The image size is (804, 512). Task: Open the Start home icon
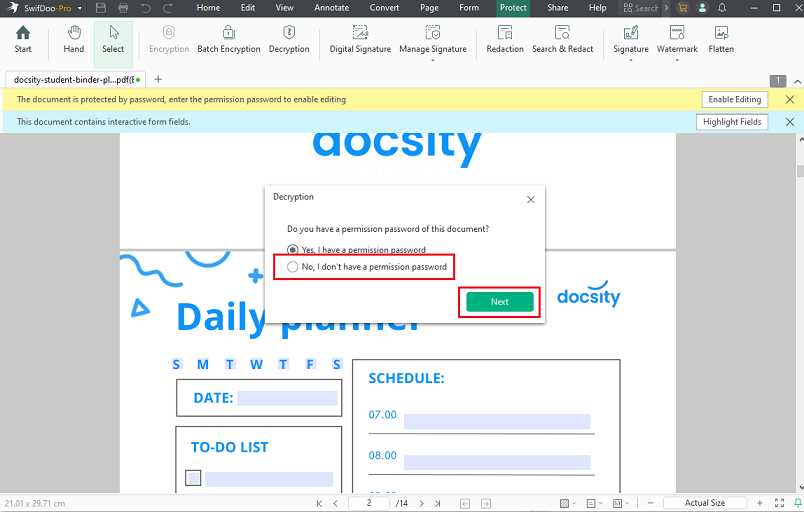point(23,40)
